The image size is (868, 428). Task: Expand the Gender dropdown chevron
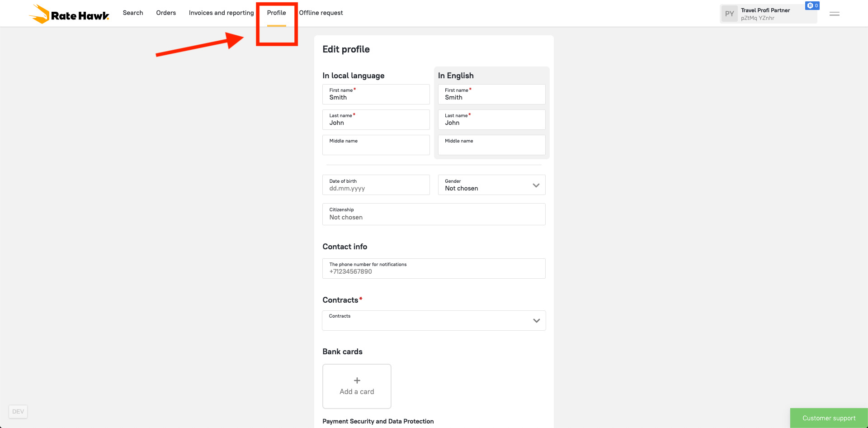click(536, 185)
